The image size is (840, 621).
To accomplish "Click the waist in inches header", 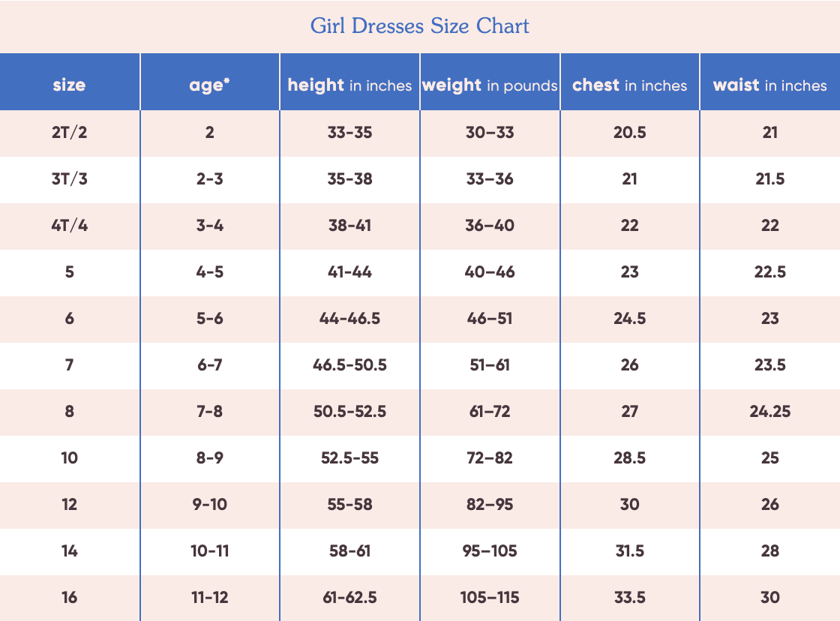I will 769,85.
